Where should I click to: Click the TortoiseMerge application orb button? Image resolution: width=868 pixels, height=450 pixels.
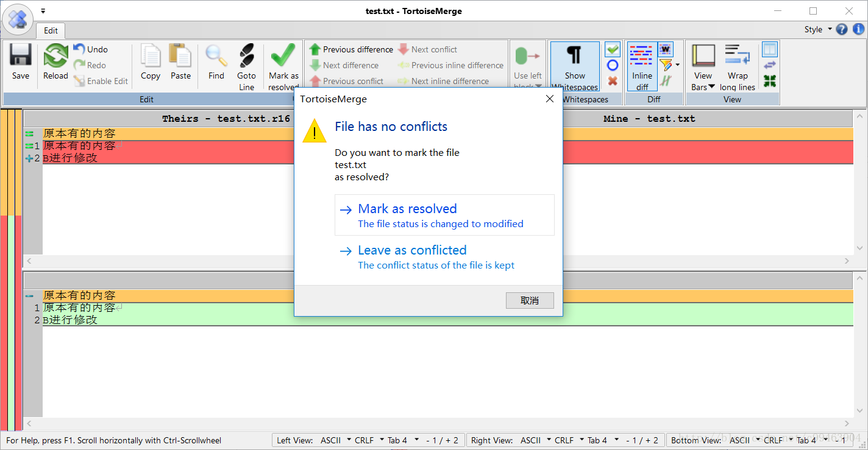18,19
